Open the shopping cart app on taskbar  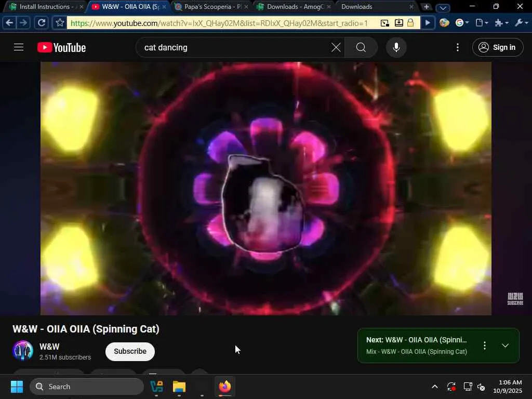coord(156,387)
